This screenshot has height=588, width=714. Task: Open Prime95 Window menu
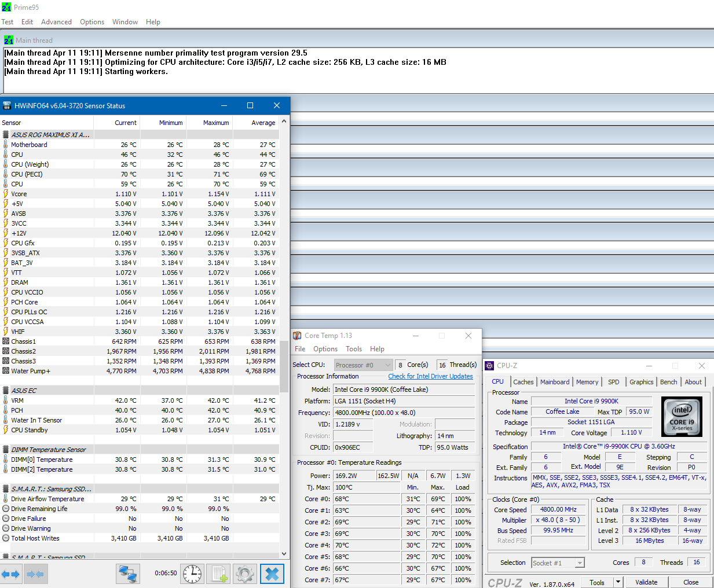click(x=125, y=22)
